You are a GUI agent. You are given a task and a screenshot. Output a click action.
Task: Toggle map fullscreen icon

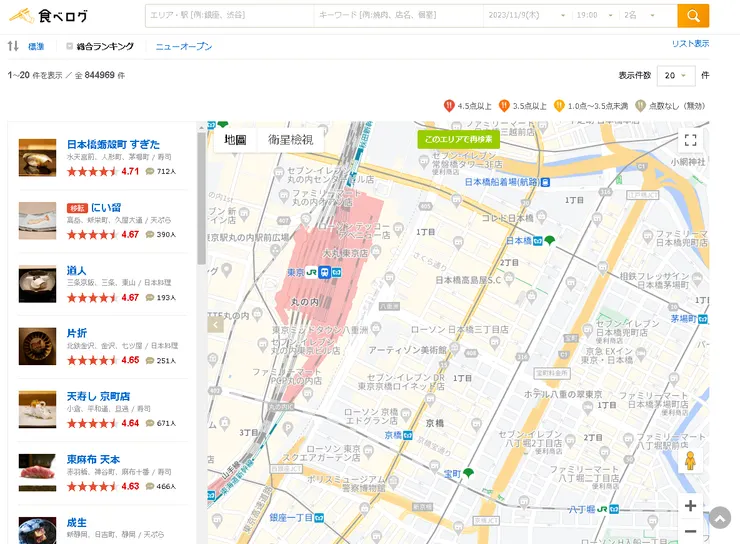[x=690, y=140]
